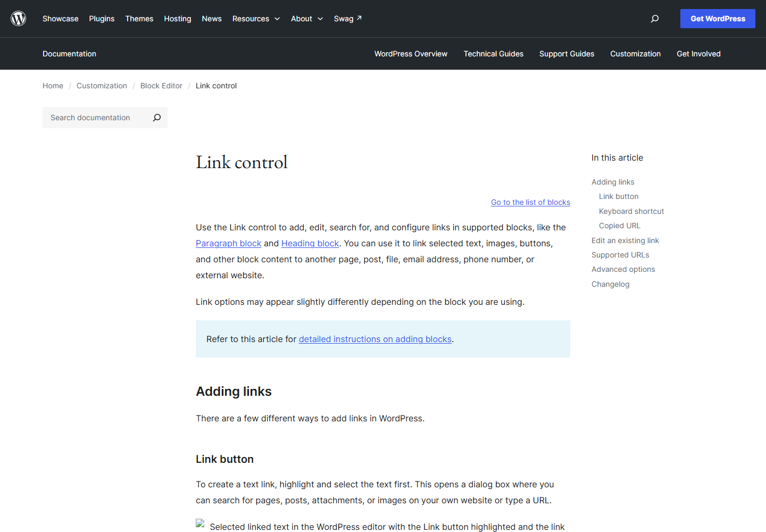Open the Swag external link

click(348, 19)
